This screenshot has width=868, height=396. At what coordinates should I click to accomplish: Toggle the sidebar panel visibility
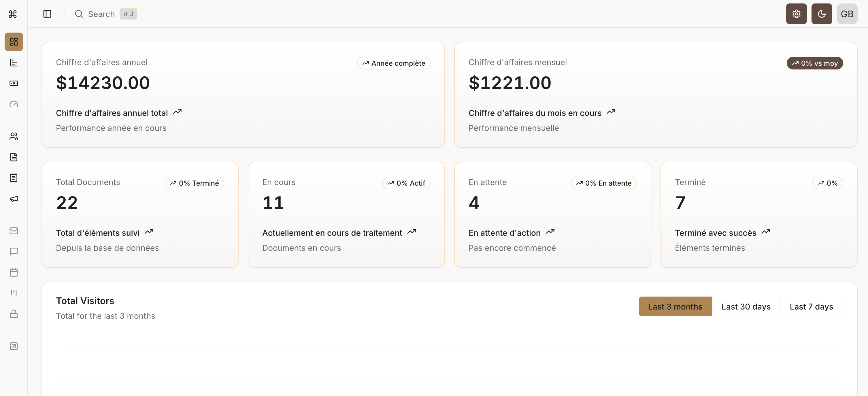coord(47,14)
